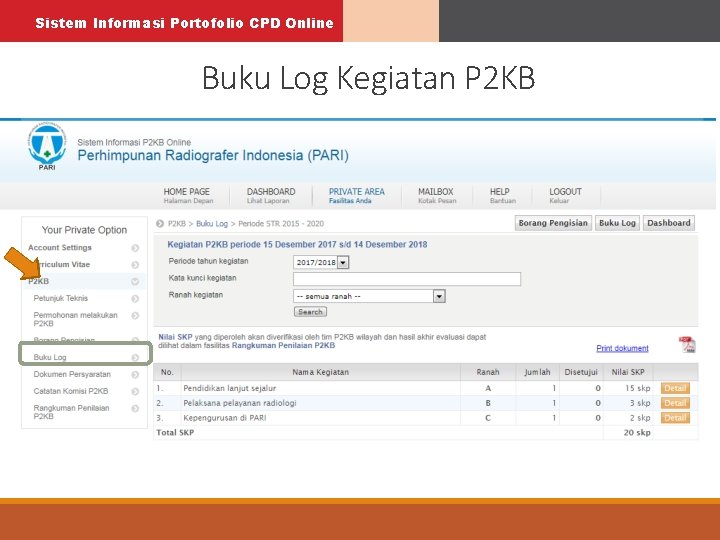This screenshot has height=540, width=720.
Task: Click Nilai SKP inline link
Action: [x=175, y=337]
